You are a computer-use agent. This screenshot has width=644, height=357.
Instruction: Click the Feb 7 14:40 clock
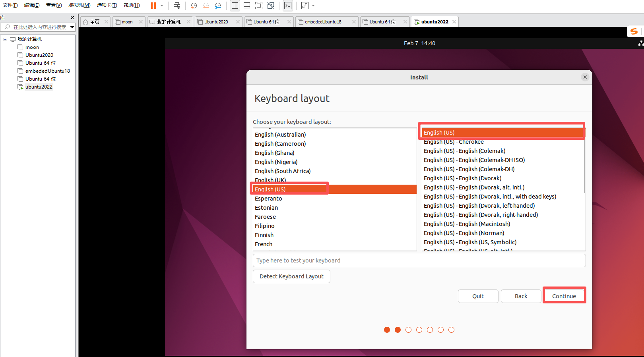click(419, 43)
